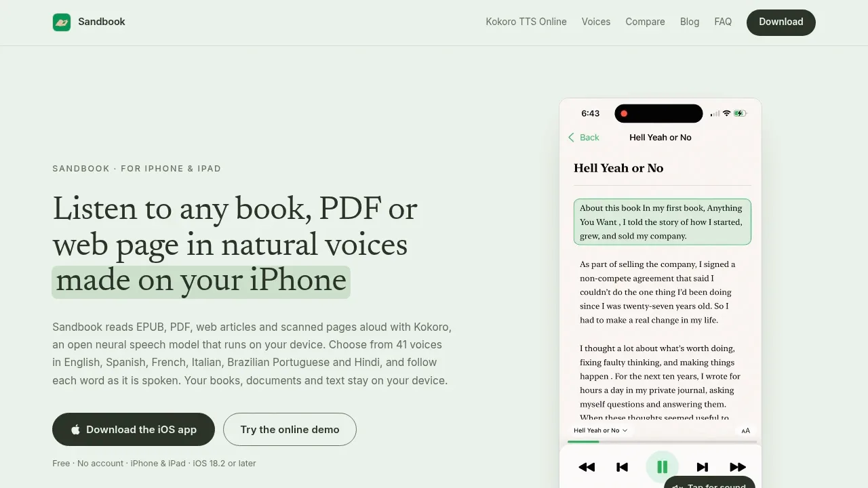Tap the skip to next button
868x488 pixels.
coord(703,467)
